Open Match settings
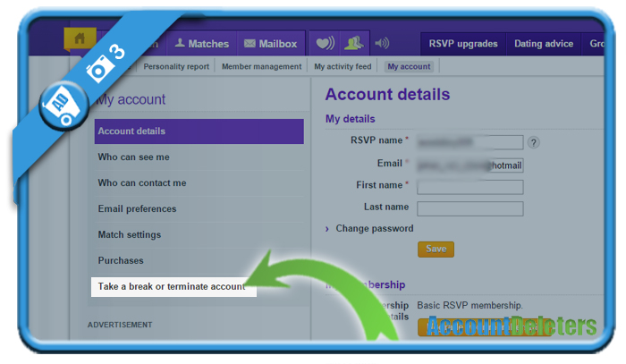The width and height of the screenshot is (626, 364). tap(199, 234)
